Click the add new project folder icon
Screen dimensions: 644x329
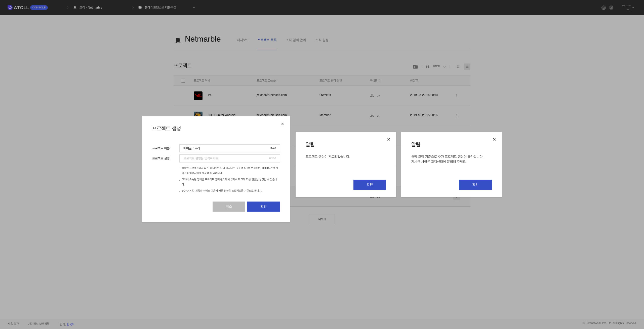click(x=415, y=67)
